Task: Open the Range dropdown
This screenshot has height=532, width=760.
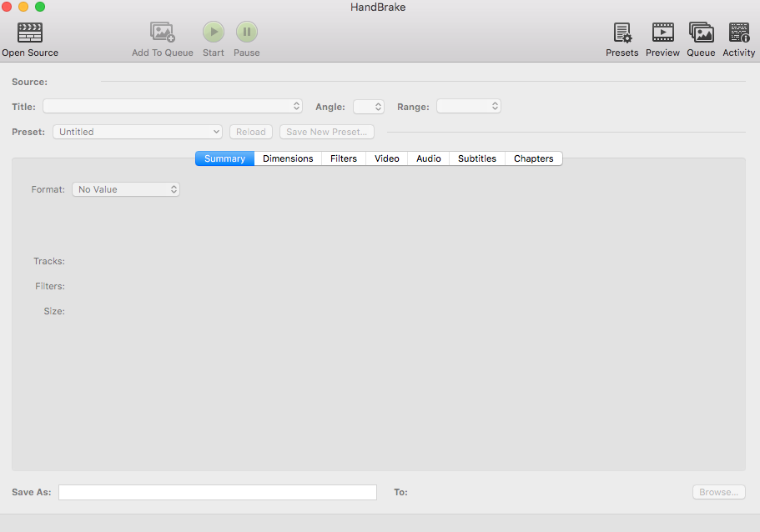Action: [x=469, y=106]
